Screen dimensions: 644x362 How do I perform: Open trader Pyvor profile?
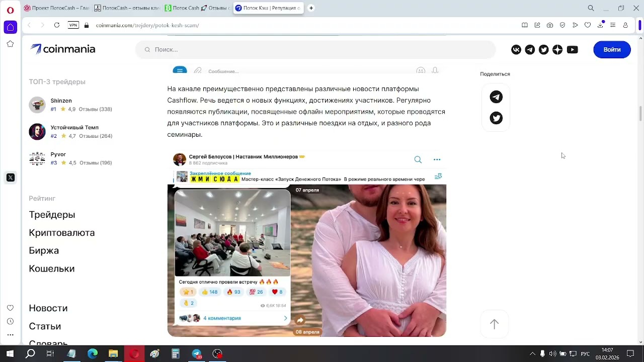point(58,154)
